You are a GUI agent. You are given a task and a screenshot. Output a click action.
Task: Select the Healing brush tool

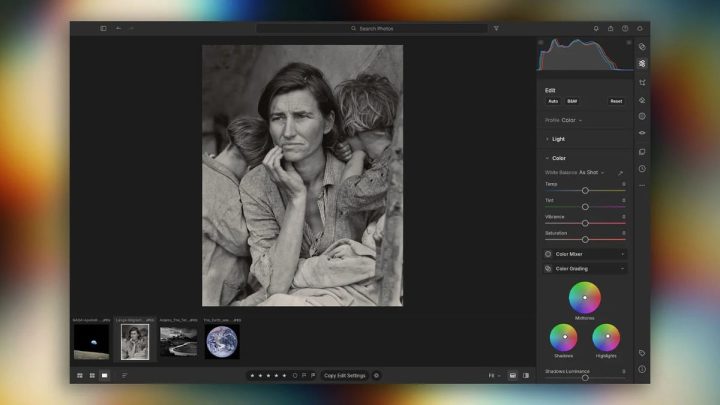(642, 100)
